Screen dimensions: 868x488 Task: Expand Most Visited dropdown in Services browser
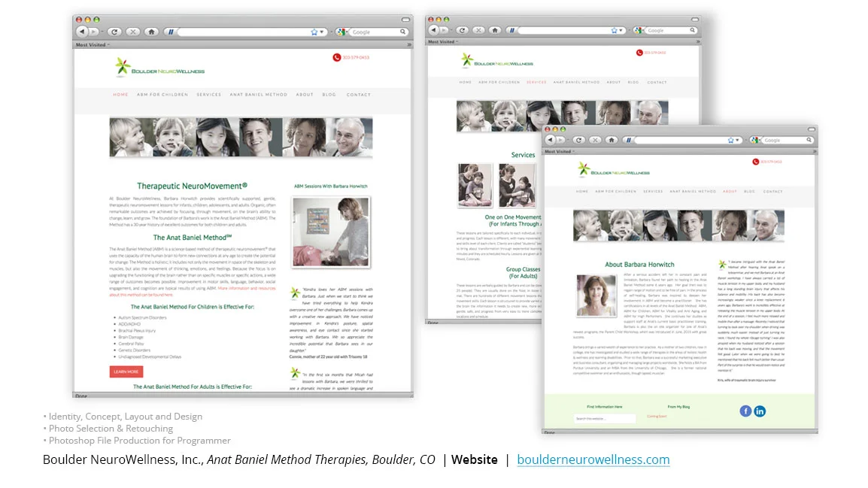pos(443,42)
